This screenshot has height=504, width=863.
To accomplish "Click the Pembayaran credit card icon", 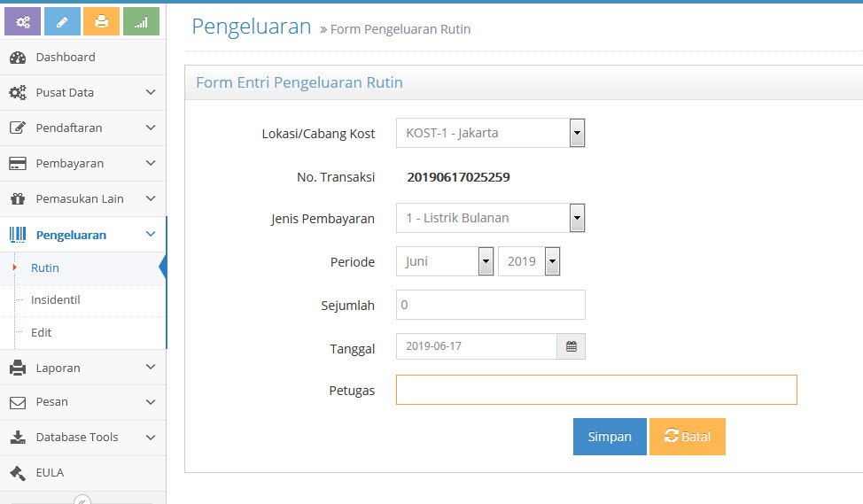I will pos(18,163).
